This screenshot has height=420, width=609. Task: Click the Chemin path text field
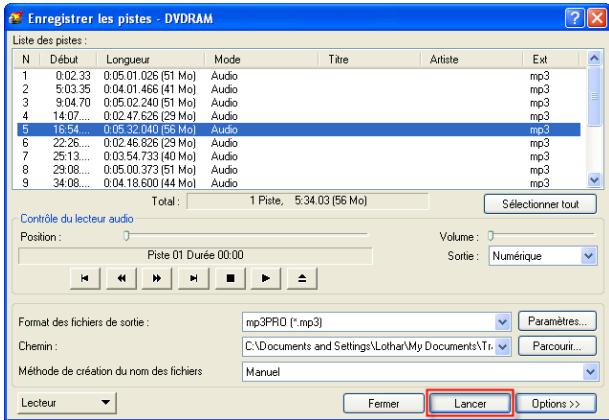click(x=369, y=346)
